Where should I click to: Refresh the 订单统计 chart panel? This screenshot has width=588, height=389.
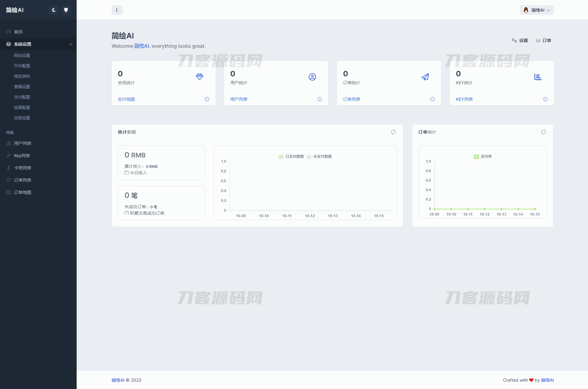tap(544, 132)
